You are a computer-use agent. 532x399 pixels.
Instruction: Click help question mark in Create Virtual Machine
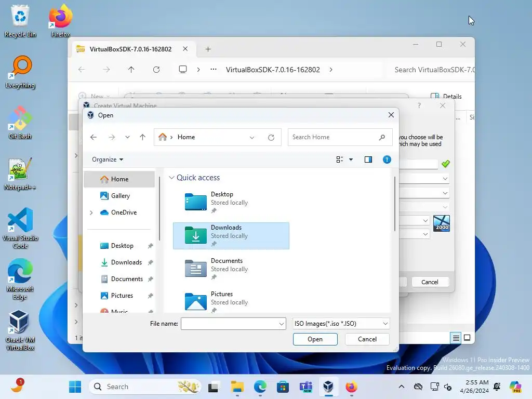tap(419, 105)
